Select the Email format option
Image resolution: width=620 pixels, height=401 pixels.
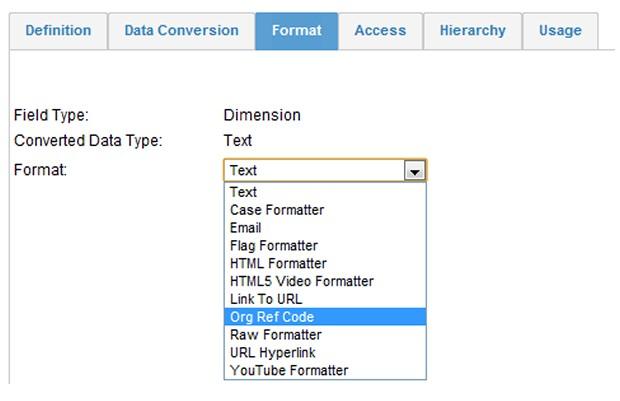click(x=325, y=228)
